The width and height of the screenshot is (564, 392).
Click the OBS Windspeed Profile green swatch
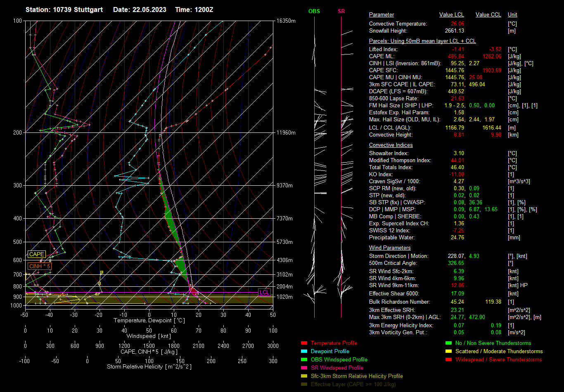point(304,360)
